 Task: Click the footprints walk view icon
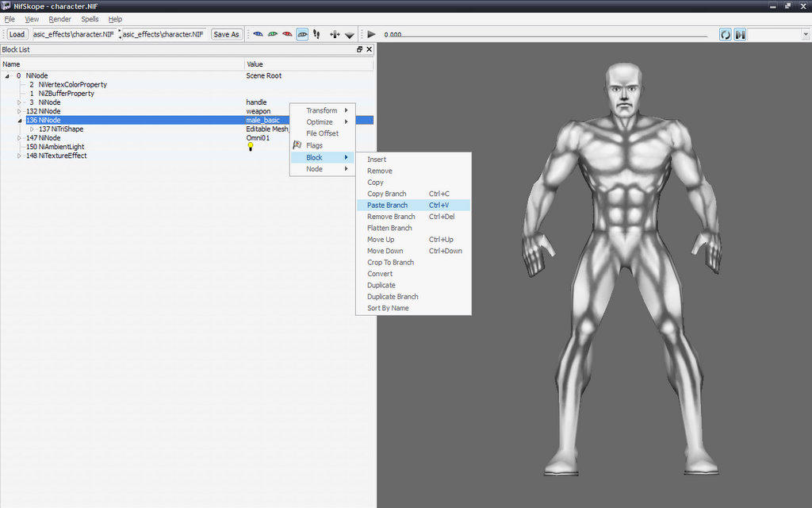316,34
